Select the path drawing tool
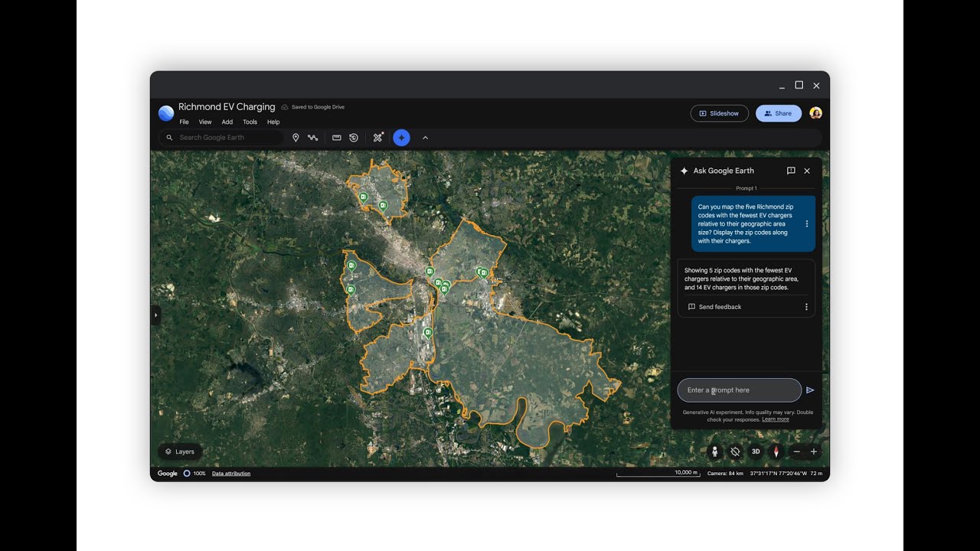Screen dimensions: 980x551 click(314, 137)
